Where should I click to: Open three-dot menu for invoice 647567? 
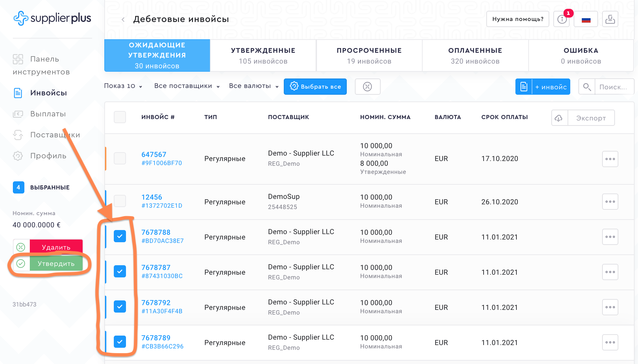[610, 159]
